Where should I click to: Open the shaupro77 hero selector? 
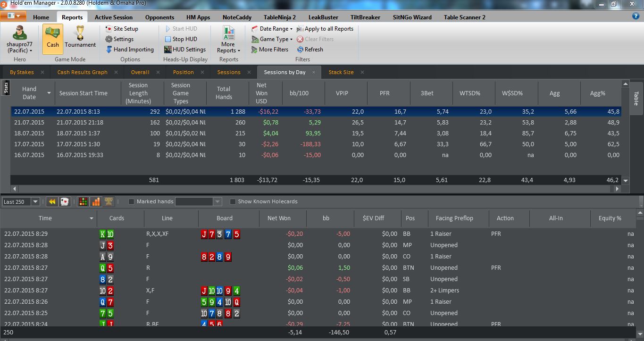20,40
